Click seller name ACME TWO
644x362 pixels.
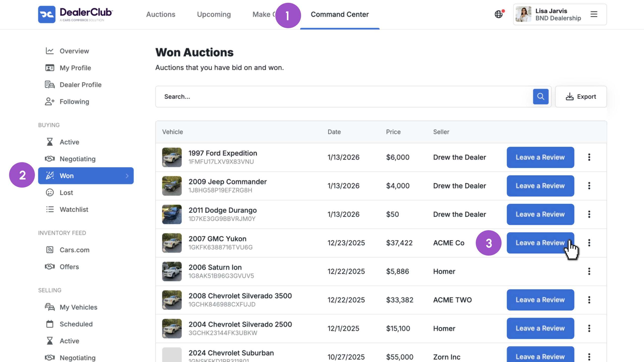(x=452, y=300)
